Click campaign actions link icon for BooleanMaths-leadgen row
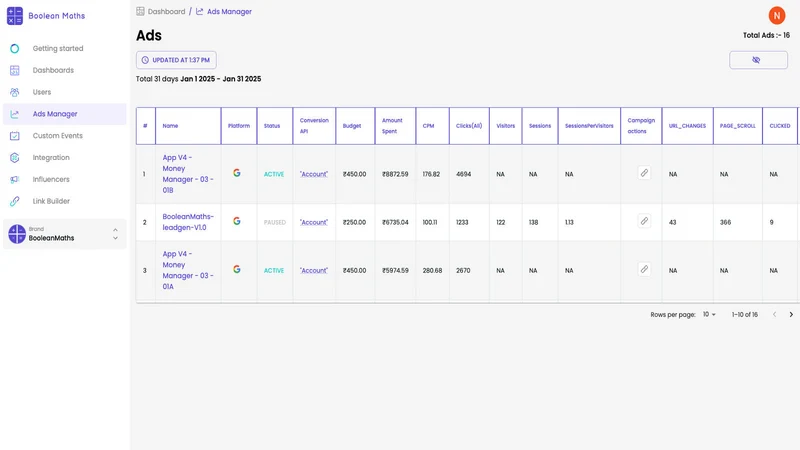Screen dimensions: 800x450 click(644, 221)
